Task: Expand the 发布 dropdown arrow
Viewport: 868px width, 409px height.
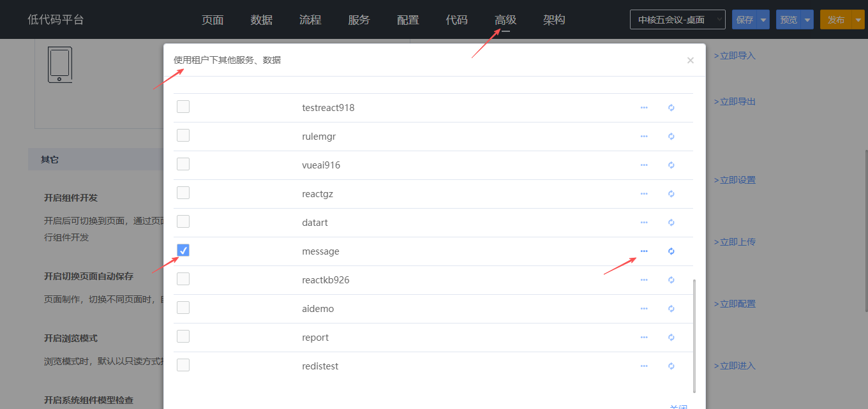Action: 858,20
